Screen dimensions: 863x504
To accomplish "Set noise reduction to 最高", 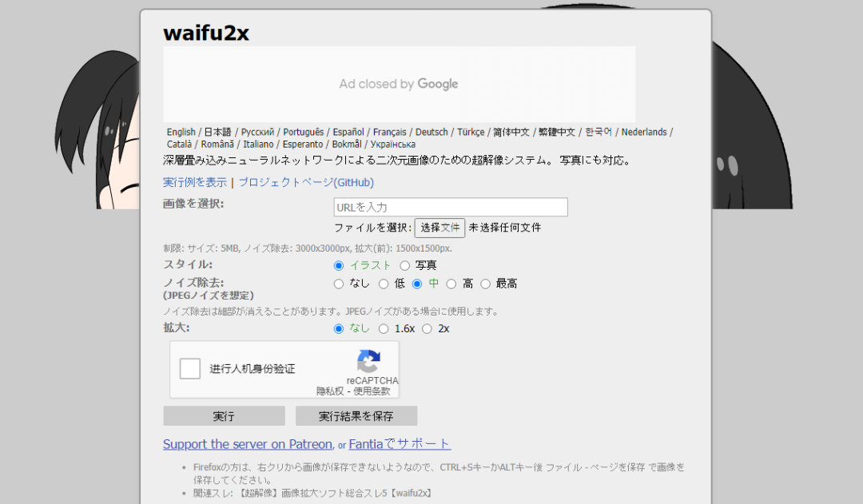I will tap(486, 284).
